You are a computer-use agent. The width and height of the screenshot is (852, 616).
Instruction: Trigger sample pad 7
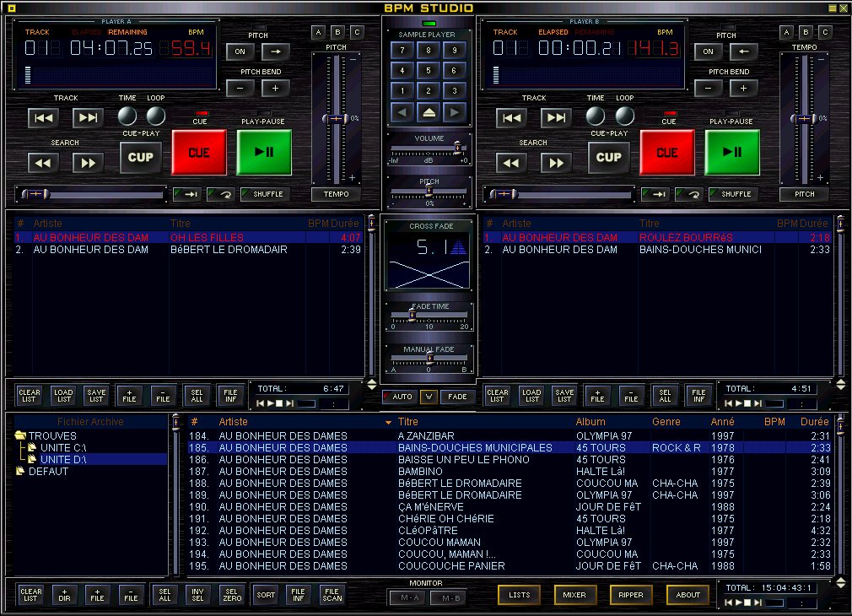click(402, 50)
